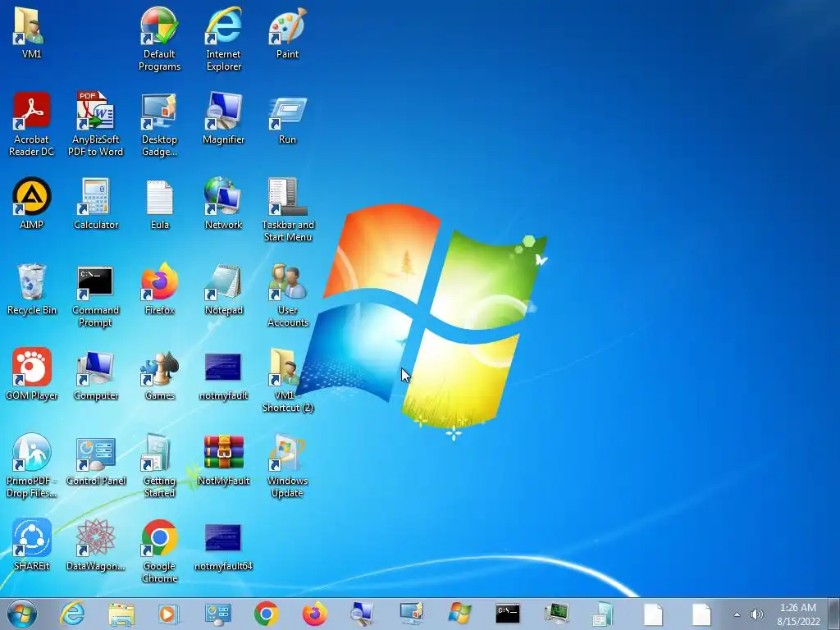Open Paint from the desktop
The image size is (840, 630).
pyautogui.click(x=287, y=33)
